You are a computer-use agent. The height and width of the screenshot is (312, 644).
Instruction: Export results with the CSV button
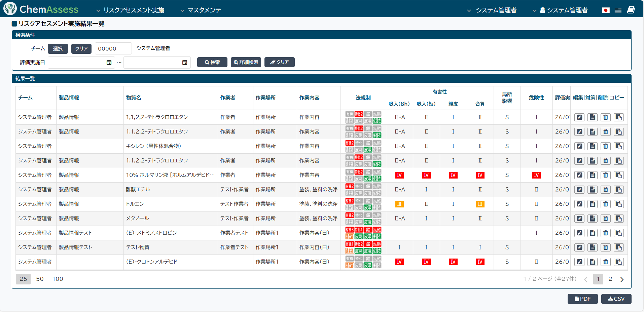[616, 299]
